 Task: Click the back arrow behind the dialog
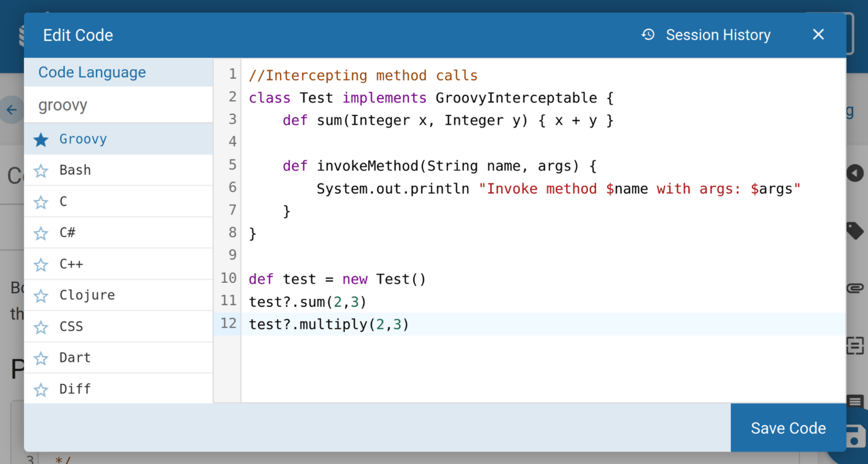click(12, 110)
